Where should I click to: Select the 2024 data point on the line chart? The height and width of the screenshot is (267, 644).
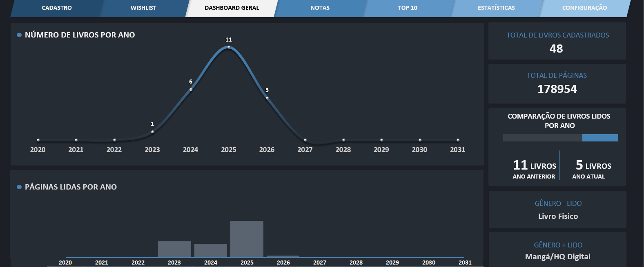pos(191,89)
